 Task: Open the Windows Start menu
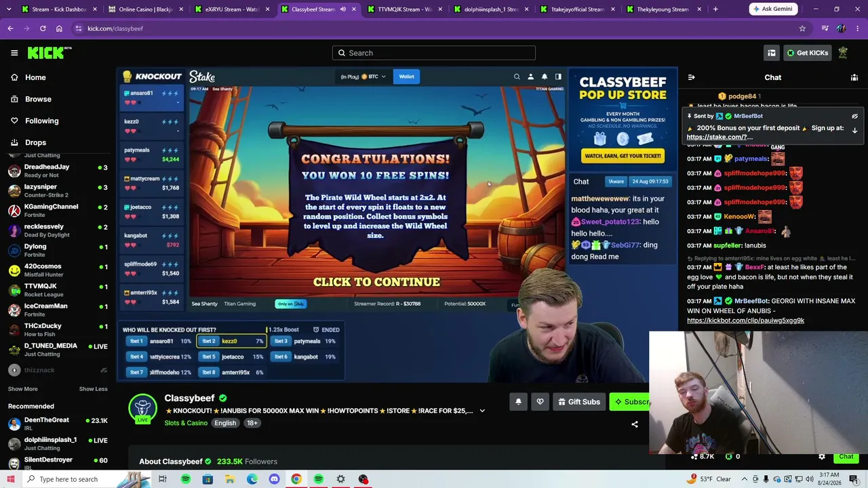[x=10, y=479]
